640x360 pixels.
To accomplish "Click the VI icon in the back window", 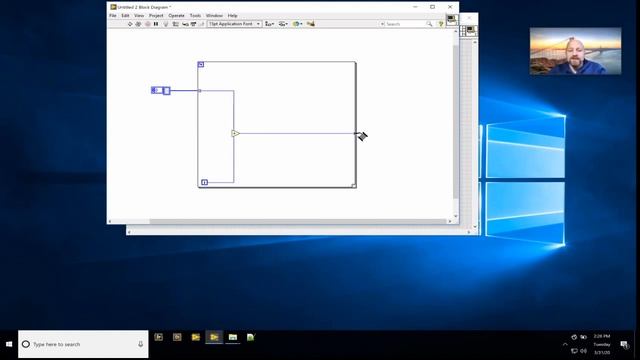I will click(471, 31).
